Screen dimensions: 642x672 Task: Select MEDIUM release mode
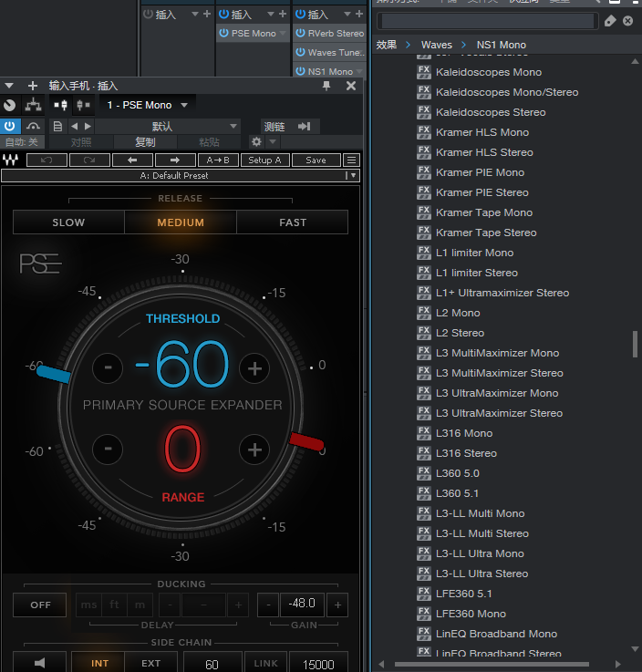(x=181, y=222)
